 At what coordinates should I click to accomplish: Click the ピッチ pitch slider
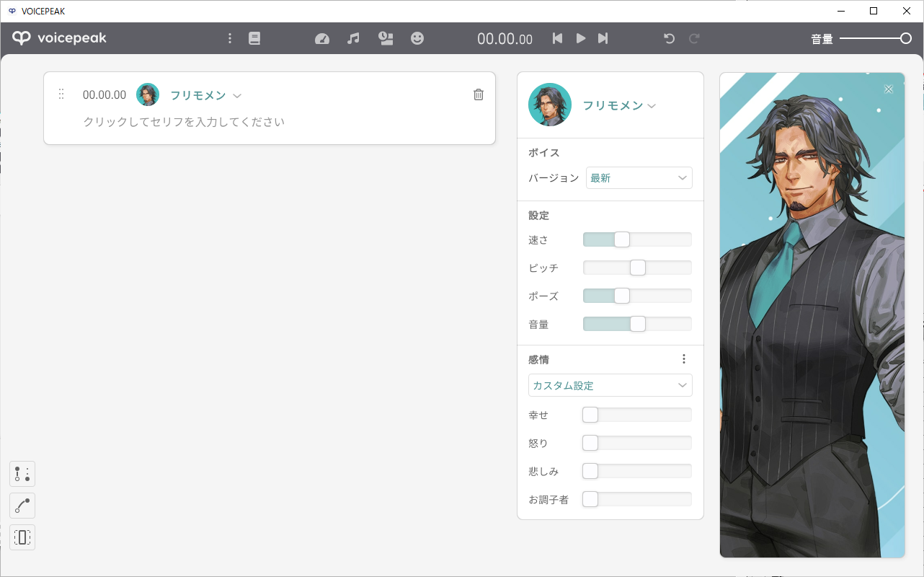point(637,268)
